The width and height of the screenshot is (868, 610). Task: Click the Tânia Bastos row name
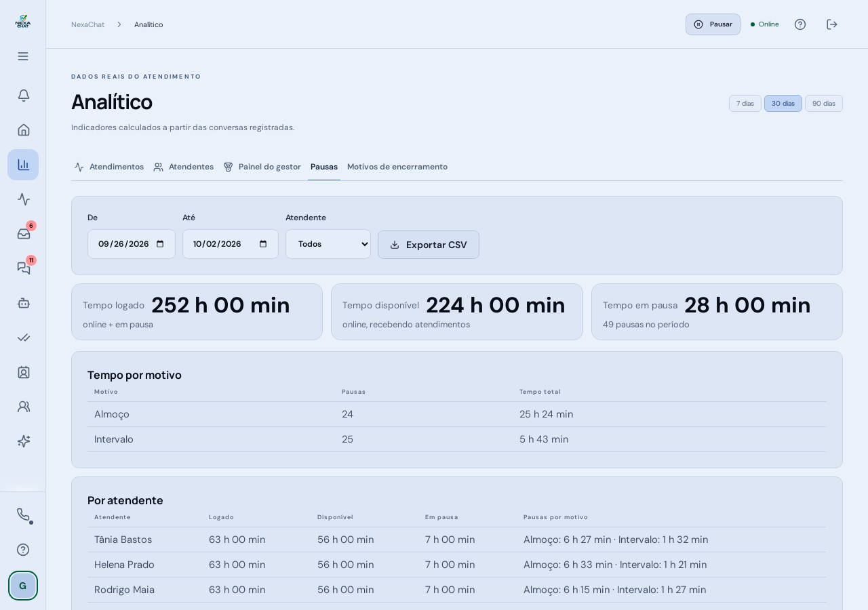click(x=123, y=540)
